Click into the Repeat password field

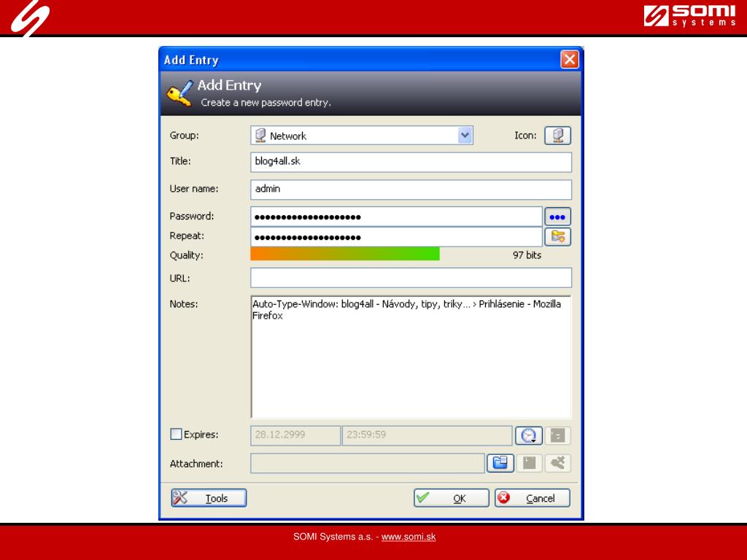[396, 237]
